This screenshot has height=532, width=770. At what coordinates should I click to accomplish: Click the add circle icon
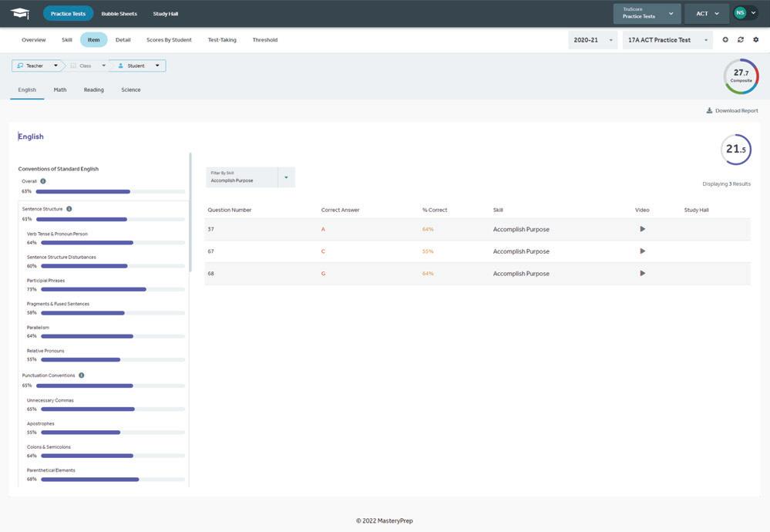point(725,40)
